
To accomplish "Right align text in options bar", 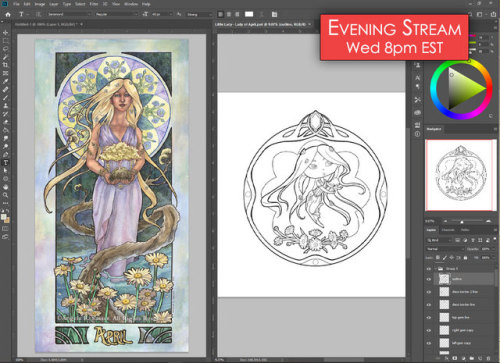I will point(237,14).
